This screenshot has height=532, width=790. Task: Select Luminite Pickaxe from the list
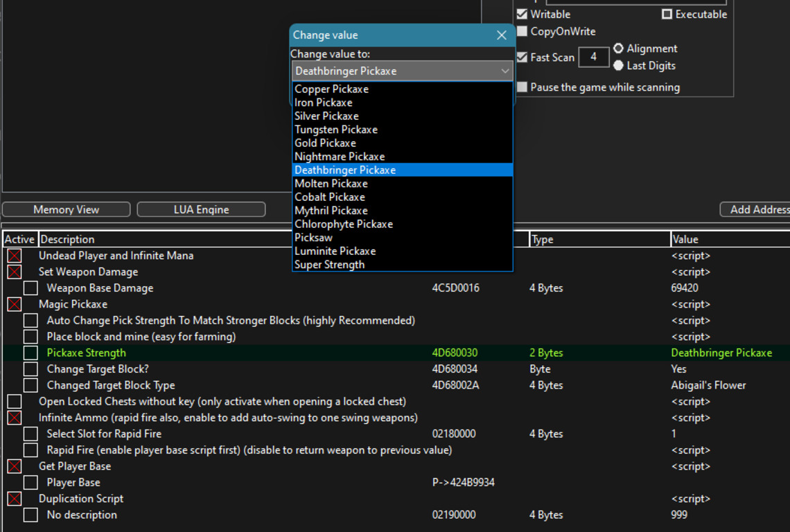click(x=335, y=251)
